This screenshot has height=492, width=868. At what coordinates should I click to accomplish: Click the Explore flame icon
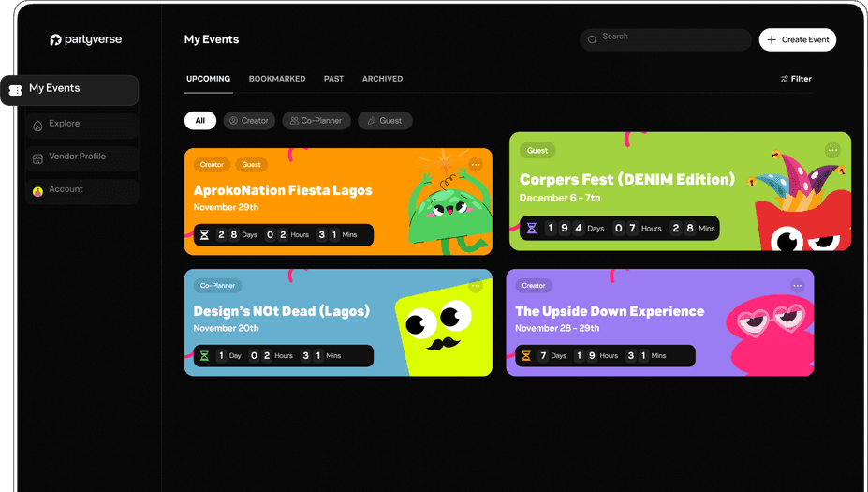point(37,127)
